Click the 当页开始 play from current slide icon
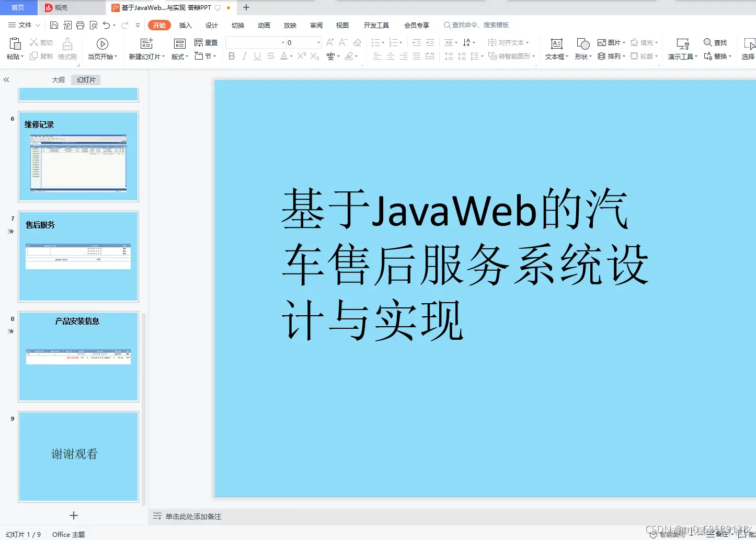The width and height of the screenshot is (756, 540). pyautogui.click(x=102, y=43)
